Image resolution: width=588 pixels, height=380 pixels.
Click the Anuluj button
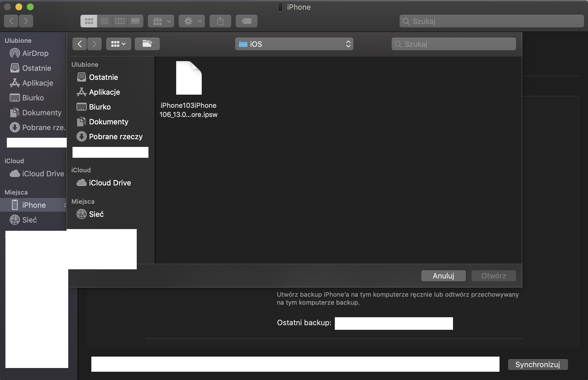443,276
